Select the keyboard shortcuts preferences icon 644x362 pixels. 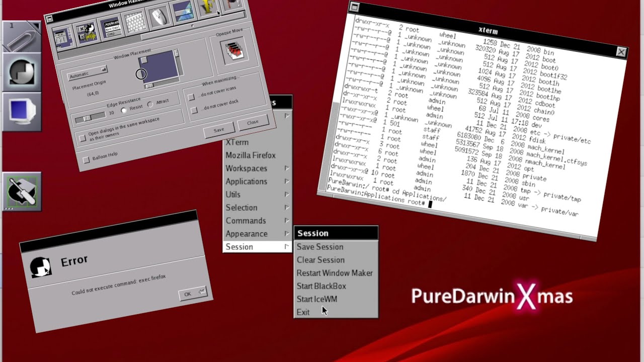[x=135, y=23]
